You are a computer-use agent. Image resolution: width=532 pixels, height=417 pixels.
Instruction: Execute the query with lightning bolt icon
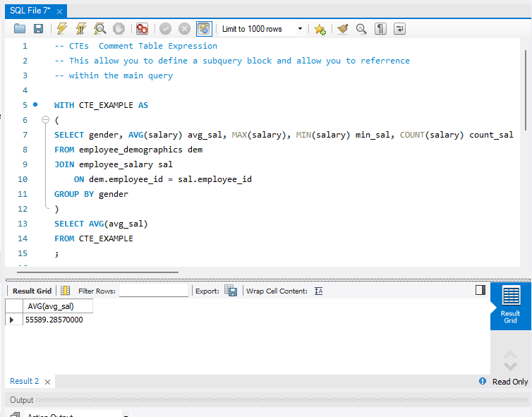(62, 29)
